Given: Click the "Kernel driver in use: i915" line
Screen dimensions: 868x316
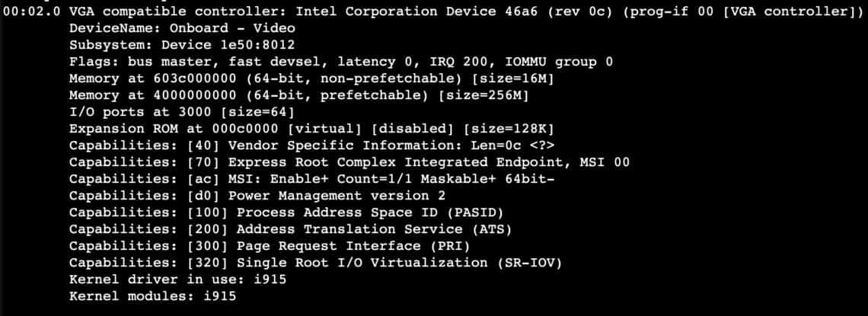Looking at the screenshot, I should (177, 279).
